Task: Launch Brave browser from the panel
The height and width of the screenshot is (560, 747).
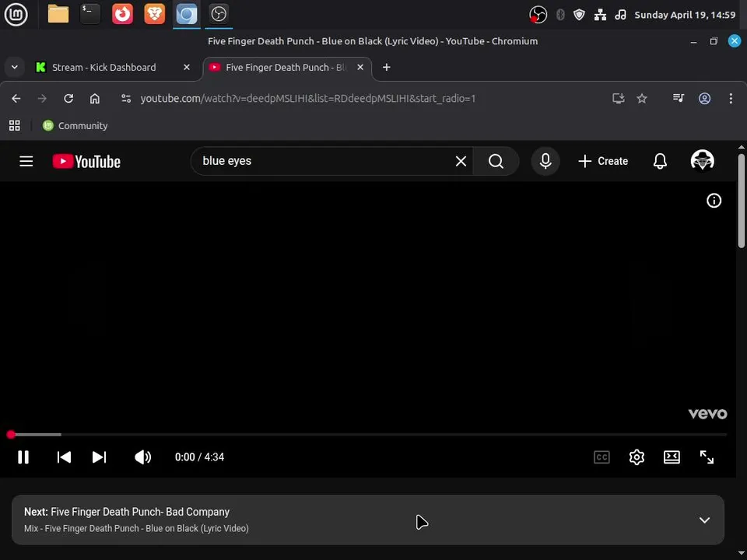Action: [x=154, y=14]
